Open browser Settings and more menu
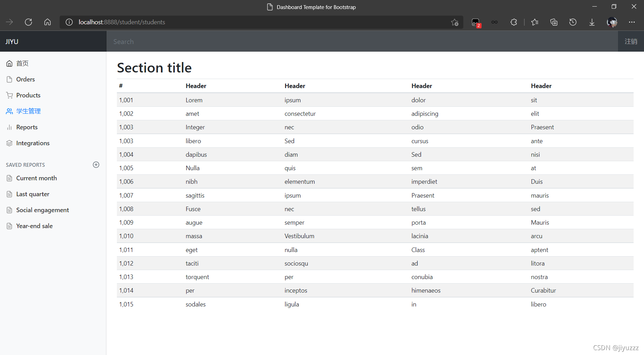Screen dimensions: 644x355 click(x=632, y=22)
